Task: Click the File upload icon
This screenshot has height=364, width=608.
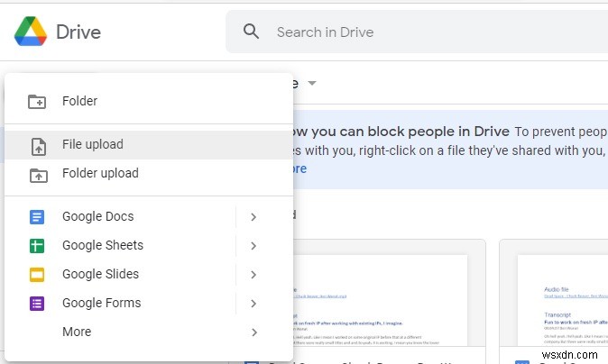Action: click(x=37, y=145)
